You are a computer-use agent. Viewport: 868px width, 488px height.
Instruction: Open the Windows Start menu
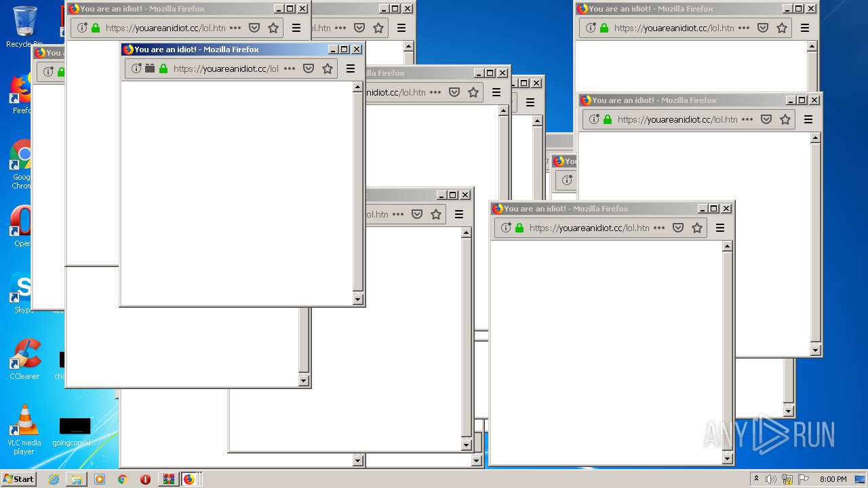pos(18,479)
